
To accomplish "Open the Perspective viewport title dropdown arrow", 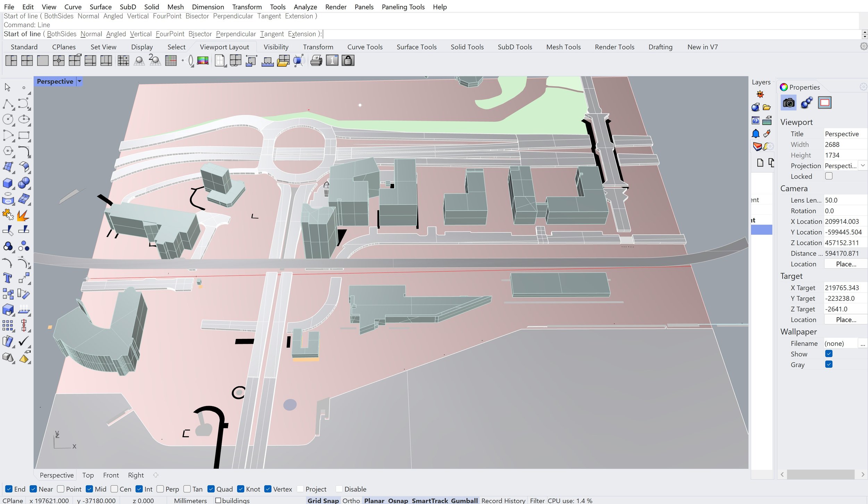I will (80, 81).
